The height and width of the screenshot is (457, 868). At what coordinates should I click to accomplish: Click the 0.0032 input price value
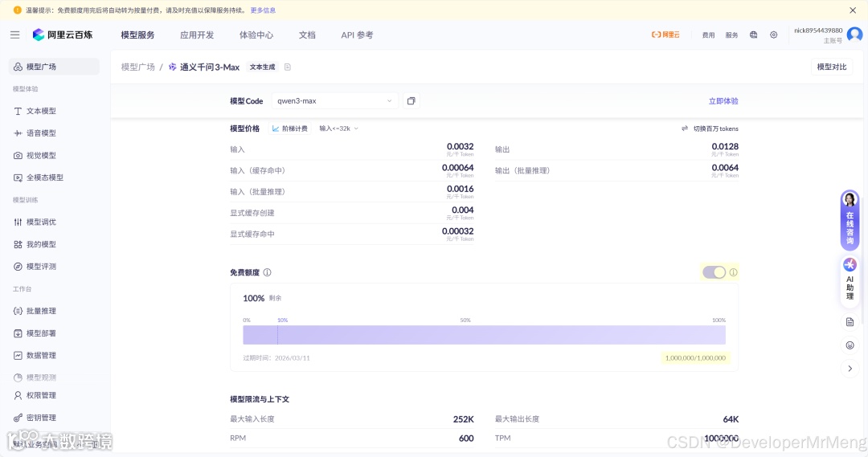460,146
